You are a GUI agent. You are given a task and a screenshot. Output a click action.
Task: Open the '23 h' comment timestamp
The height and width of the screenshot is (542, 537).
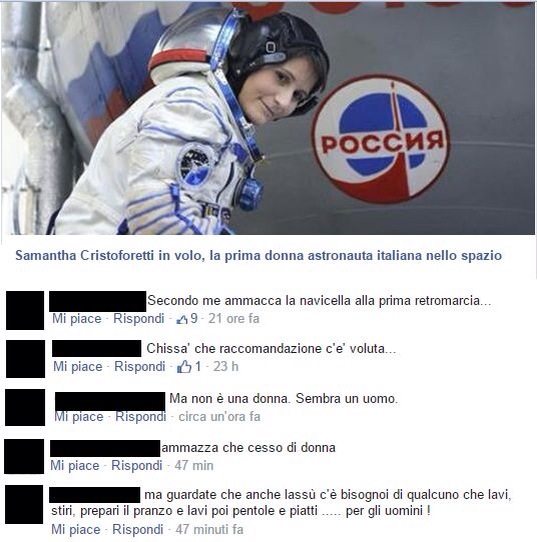click(x=226, y=366)
